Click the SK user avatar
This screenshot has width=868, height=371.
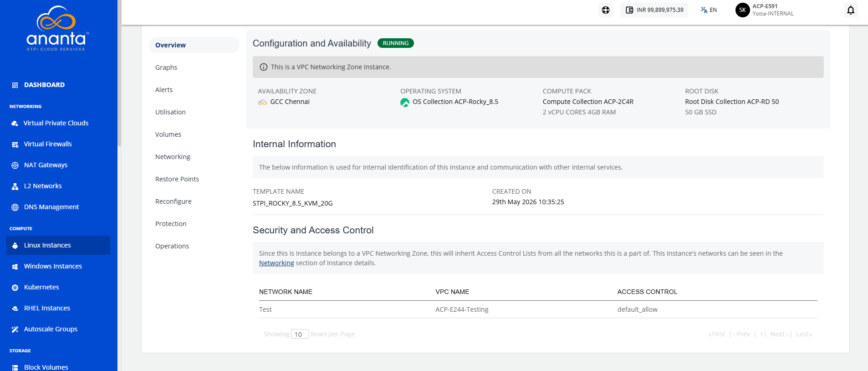[742, 10]
